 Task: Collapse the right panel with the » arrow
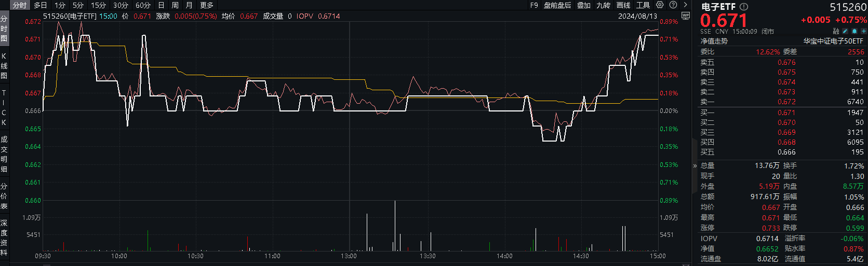coord(695,166)
